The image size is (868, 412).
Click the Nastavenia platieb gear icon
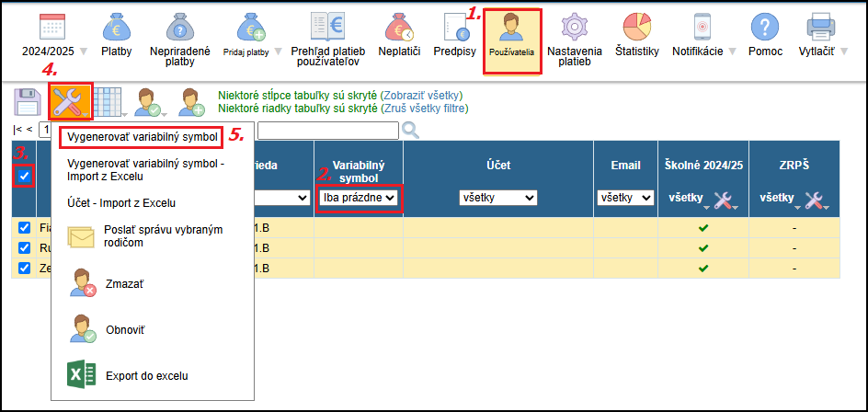[575, 28]
